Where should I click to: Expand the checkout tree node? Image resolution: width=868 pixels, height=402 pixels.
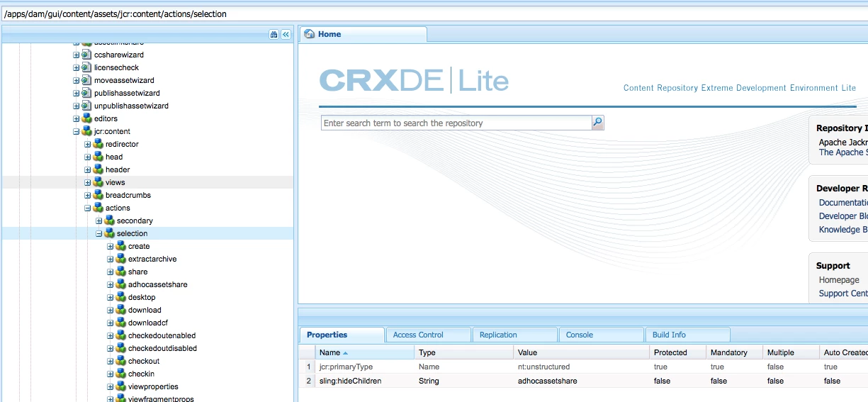(x=111, y=361)
